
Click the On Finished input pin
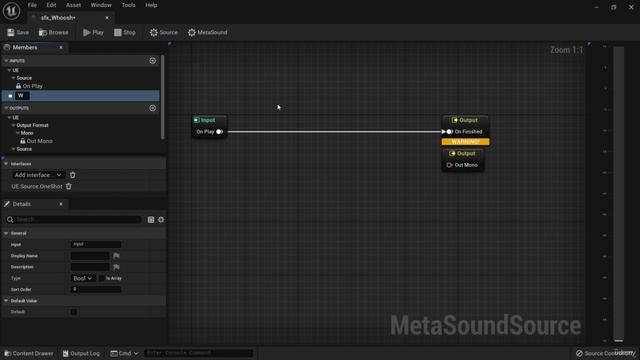click(449, 131)
